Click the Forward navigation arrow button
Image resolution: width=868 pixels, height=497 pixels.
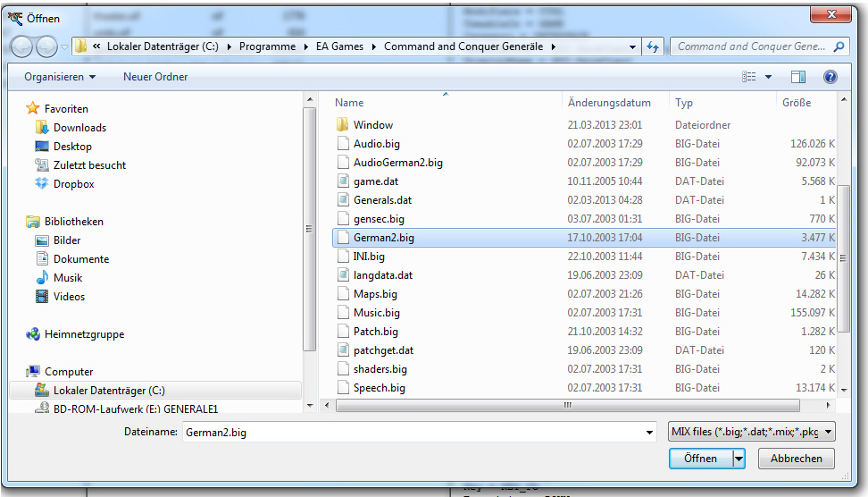coord(46,46)
